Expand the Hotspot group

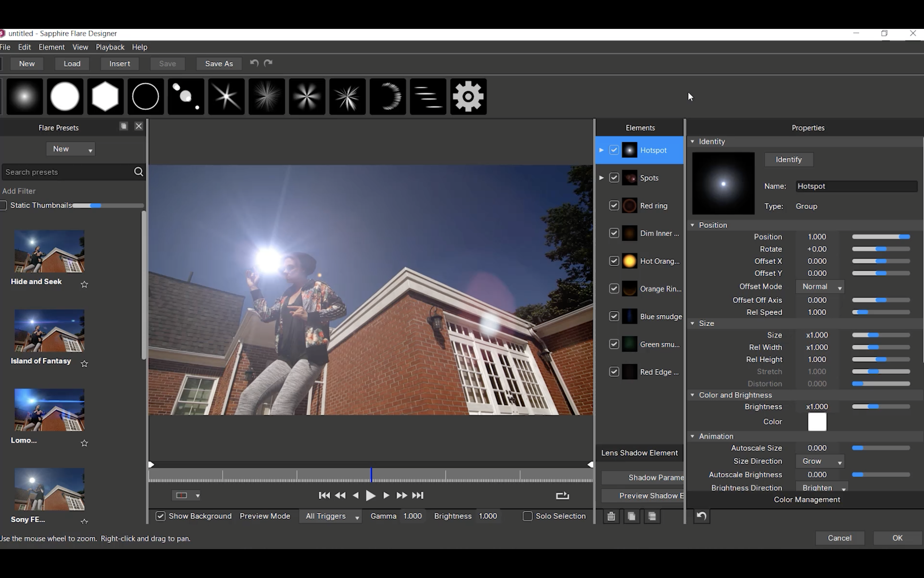(x=601, y=150)
